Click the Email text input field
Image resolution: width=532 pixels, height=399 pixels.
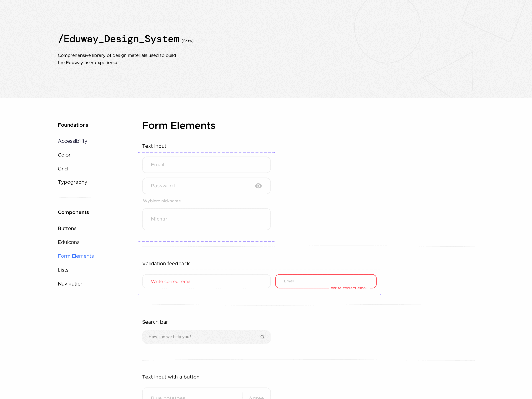[206, 165]
